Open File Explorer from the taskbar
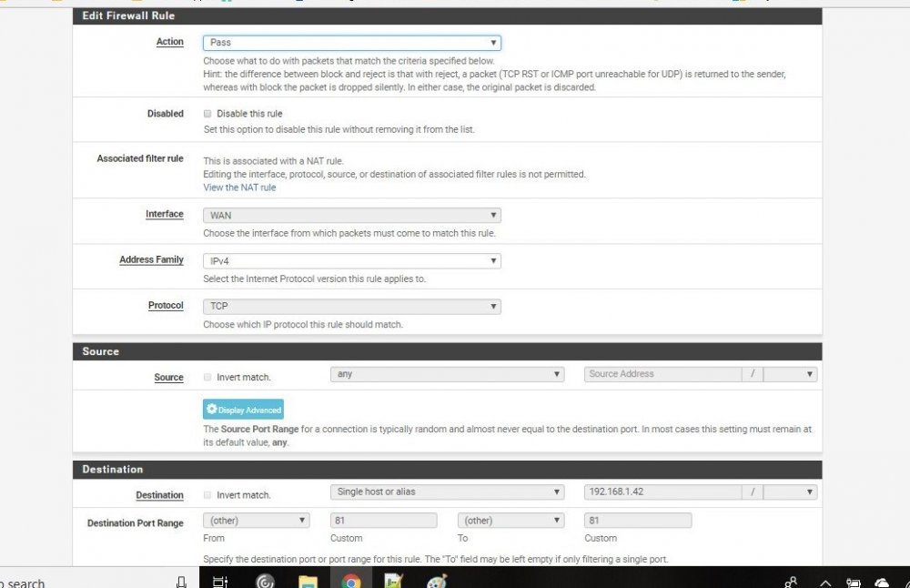This screenshot has width=910, height=588. (x=308, y=582)
